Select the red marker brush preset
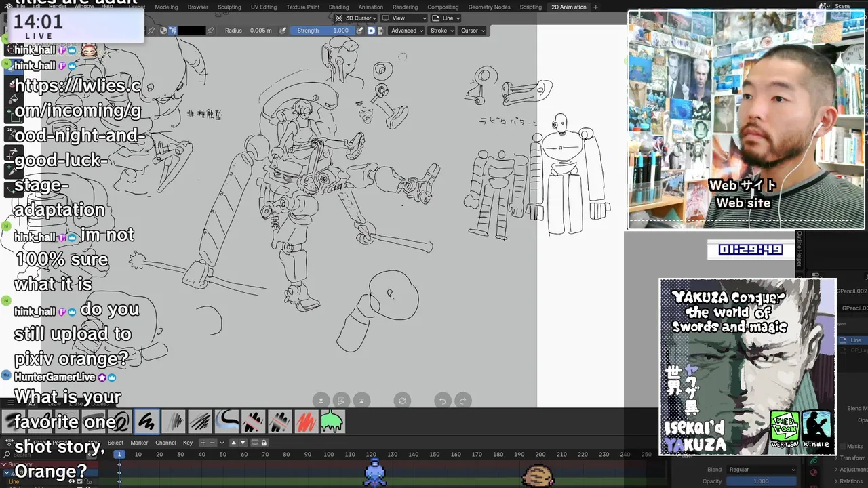This screenshot has width=868, height=488. (x=306, y=422)
